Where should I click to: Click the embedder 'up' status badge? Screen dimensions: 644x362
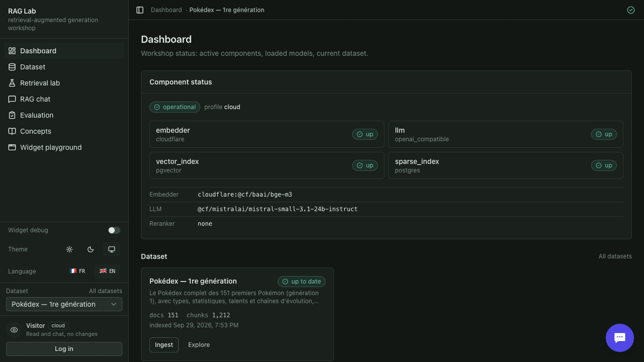pyautogui.click(x=365, y=135)
